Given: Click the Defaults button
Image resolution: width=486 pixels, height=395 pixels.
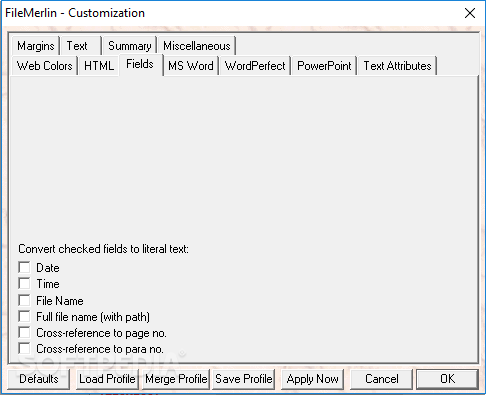Looking at the screenshot, I should pos(39,379).
